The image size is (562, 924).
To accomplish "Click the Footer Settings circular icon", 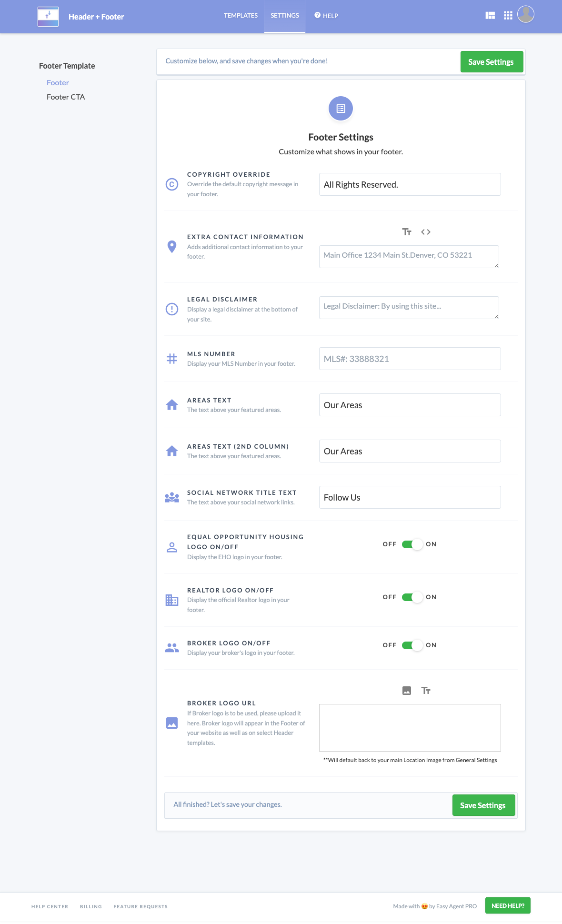I will 341,109.
